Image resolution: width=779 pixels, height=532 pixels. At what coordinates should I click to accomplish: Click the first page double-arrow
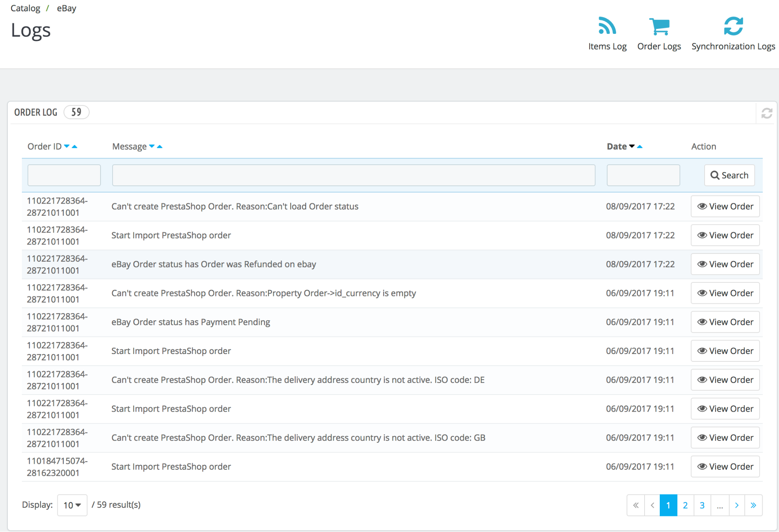(x=634, y=505)
